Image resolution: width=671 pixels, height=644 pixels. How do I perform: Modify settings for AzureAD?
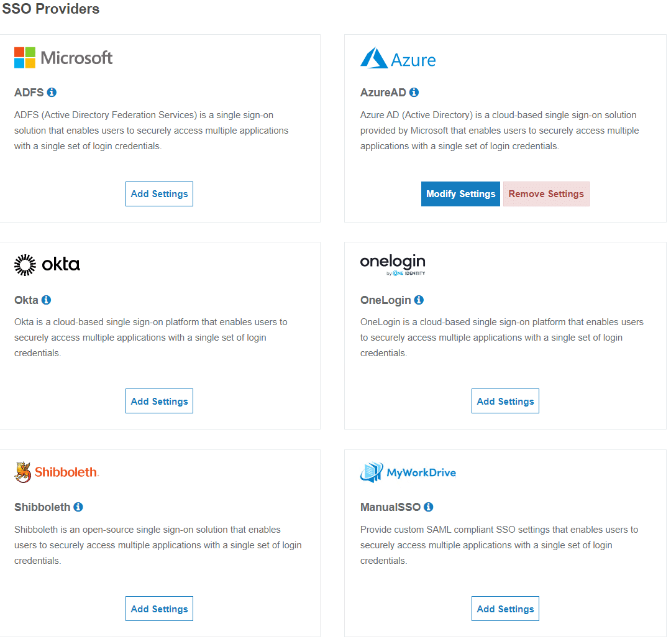click(460, 194)
